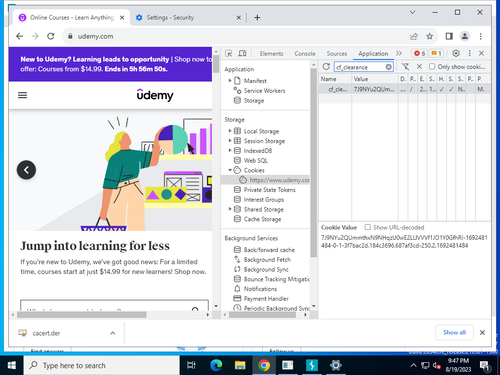Expand the Manifest tree item
Image resolution: width=500 pixels, height=375 pixels.
click(230, 81)
